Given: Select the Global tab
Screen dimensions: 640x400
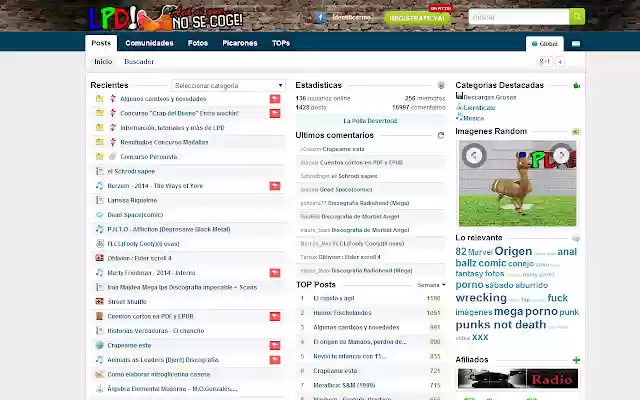Looking at the screenshot, I should 544,44.
